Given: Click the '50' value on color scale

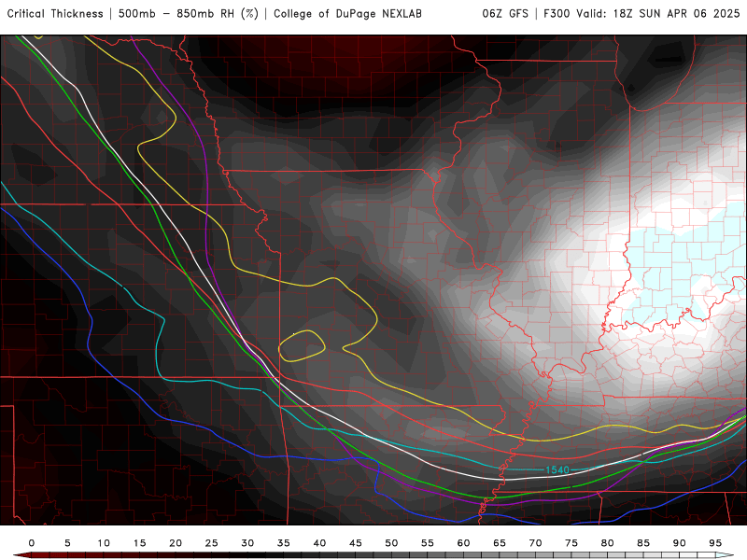Looking at the screenshot, I should (391, 543).
